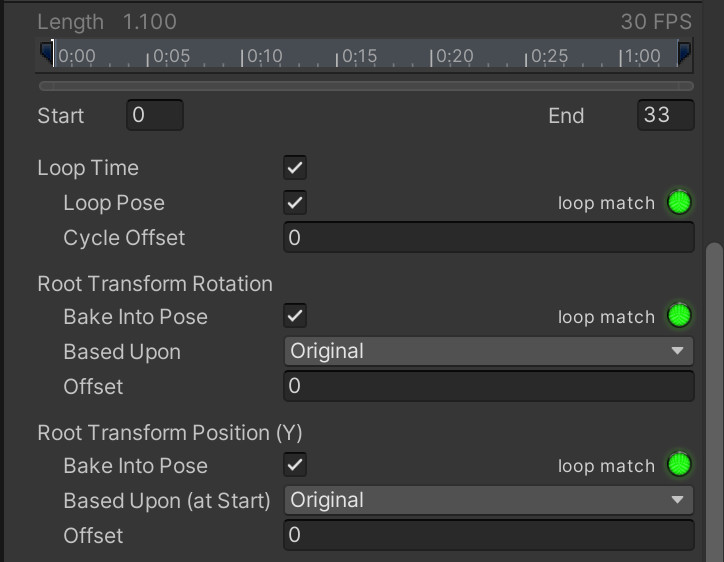Viewport: 724px width, 562px height.
Task: Click the Root Transform Position (Y) Offset field
Action: (489, 535)
